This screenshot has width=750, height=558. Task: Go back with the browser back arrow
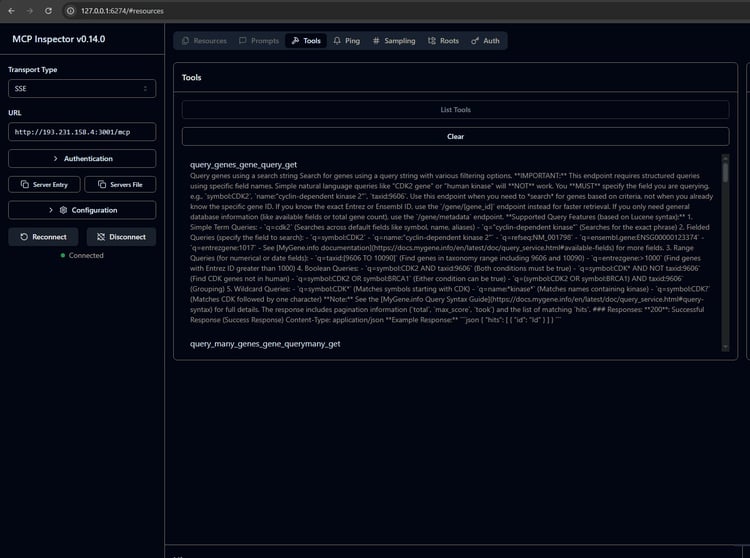click(11, 11)
